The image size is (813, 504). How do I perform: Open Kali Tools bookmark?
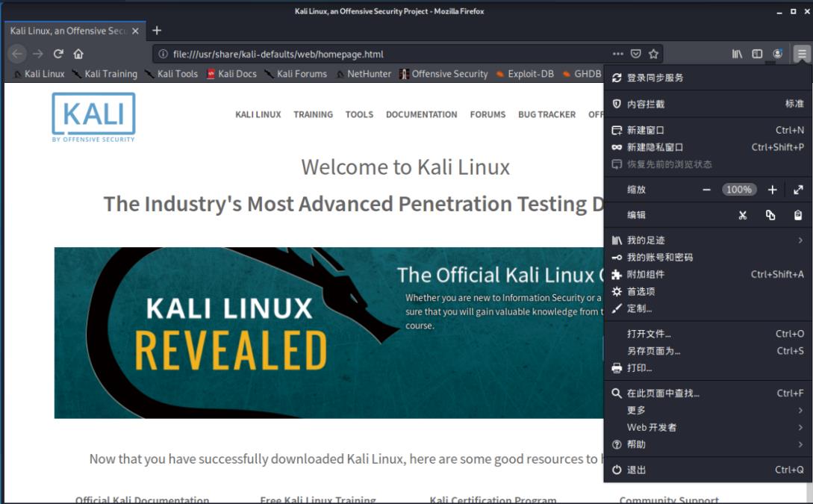click(x=177, y=74)
